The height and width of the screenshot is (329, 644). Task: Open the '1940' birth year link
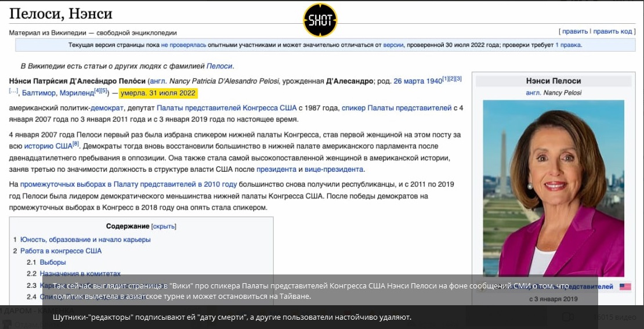(x=434, y=81)
